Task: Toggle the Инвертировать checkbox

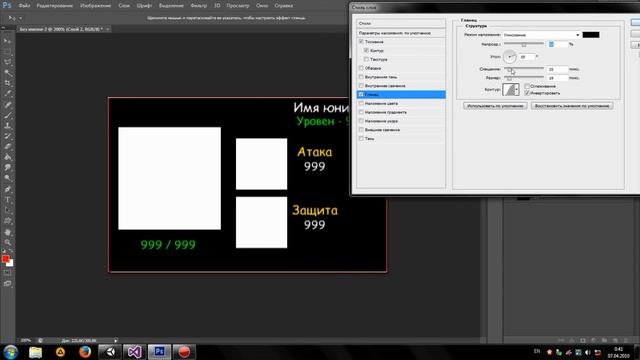Action: [527, 93]
